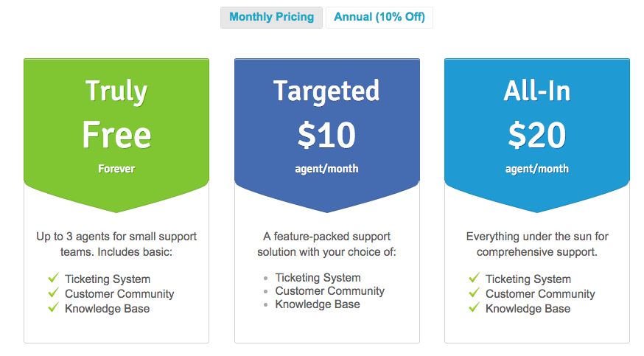
Task: Click bullet beside Ticketing System in Targeted plan
Action: [x=265, y=279]
